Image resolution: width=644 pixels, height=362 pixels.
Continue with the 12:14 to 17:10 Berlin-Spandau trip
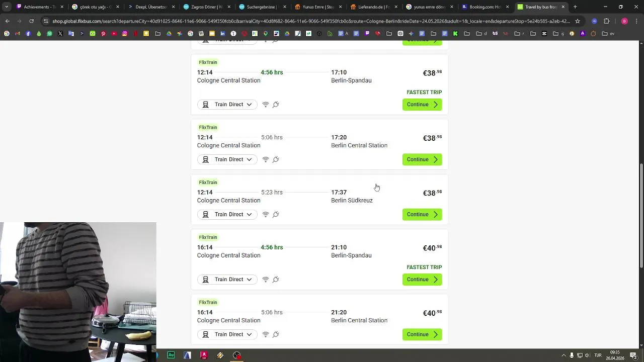pos(422,105)
